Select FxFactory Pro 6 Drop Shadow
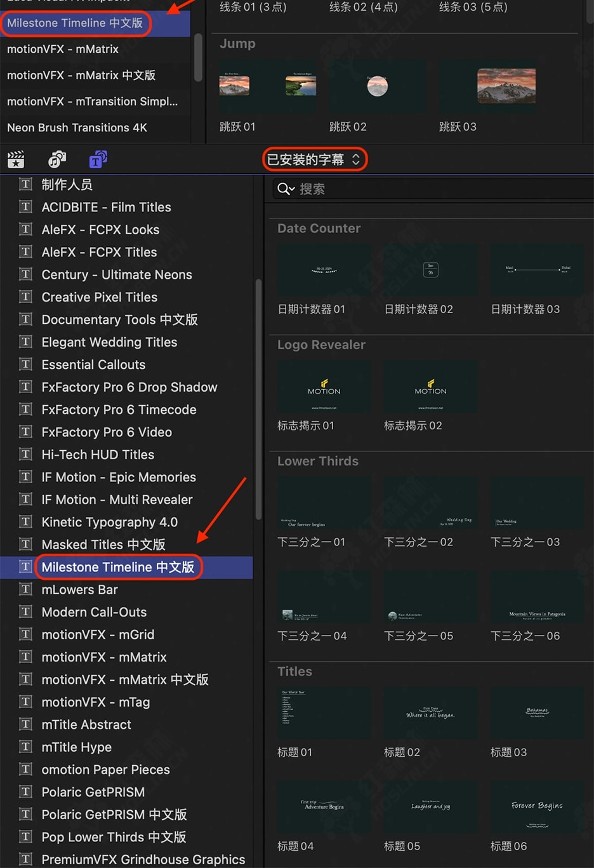Viewport: 594px width, 868px height. [126, 387]
